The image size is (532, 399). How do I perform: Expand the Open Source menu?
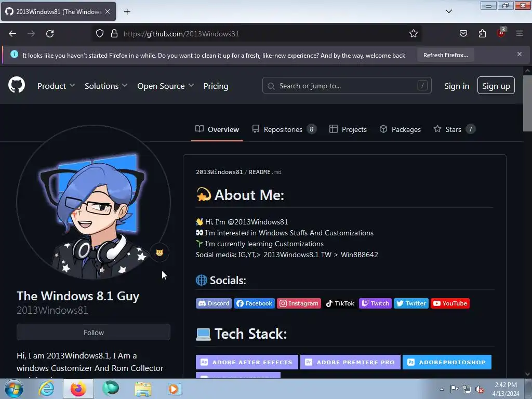tap(166, 86)
